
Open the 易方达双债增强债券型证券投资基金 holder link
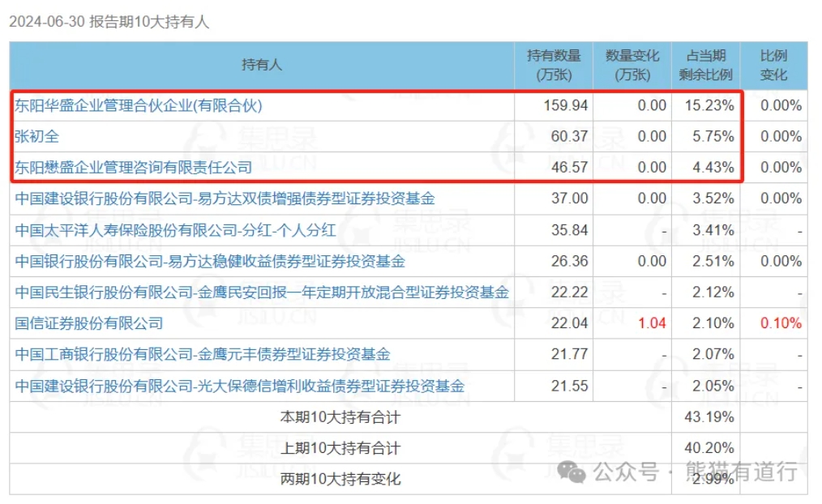coord(225,199)
